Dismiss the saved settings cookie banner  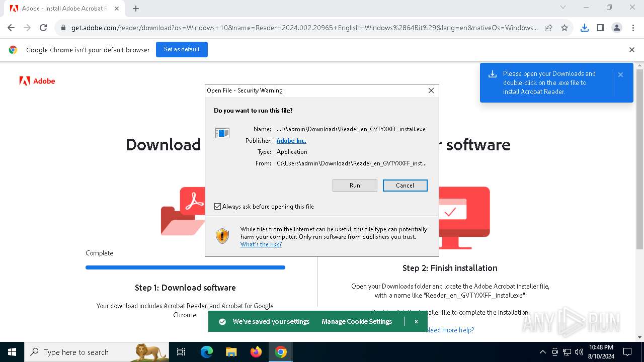(x=416, y=321)
